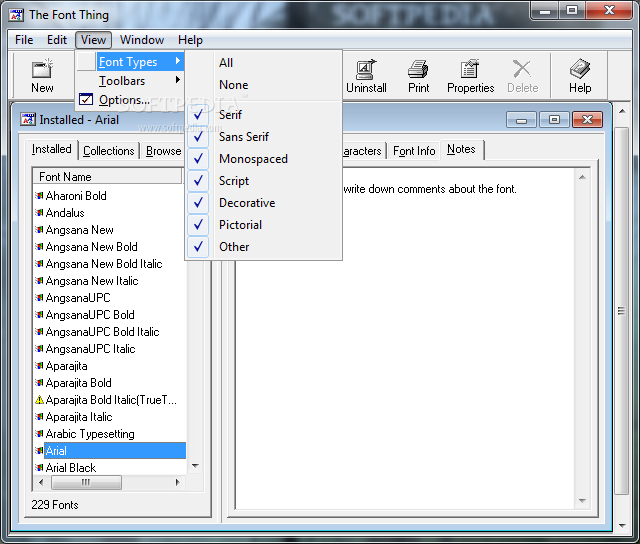Click the Font Name column header
Screen dimensions: 640x544
107,177
